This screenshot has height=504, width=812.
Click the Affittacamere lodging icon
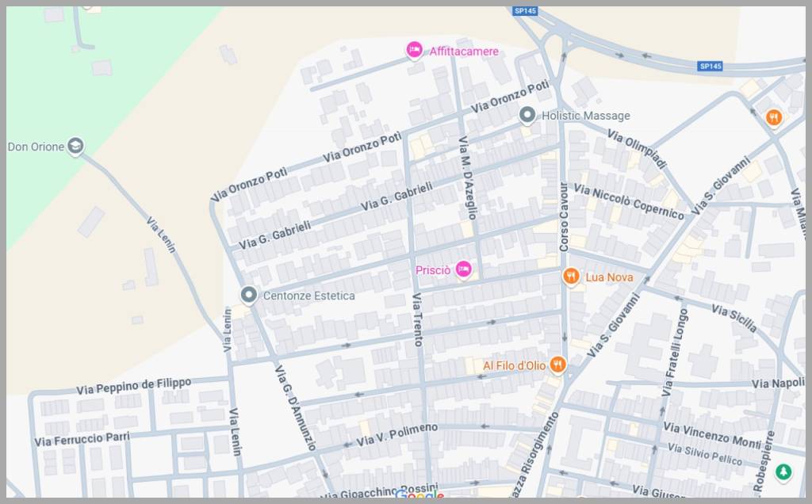414,51
